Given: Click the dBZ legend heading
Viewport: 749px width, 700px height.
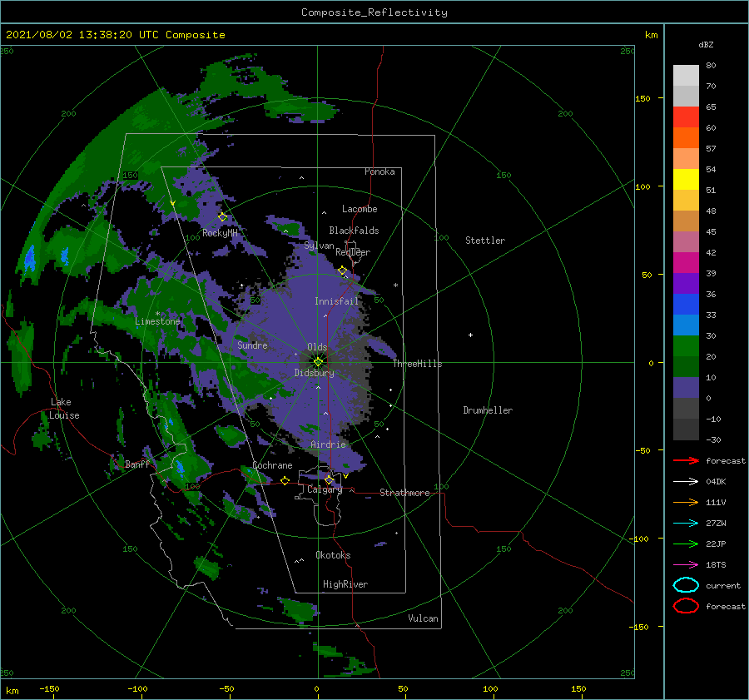Looking at the screenshot, I should click(x=706, y=44).
